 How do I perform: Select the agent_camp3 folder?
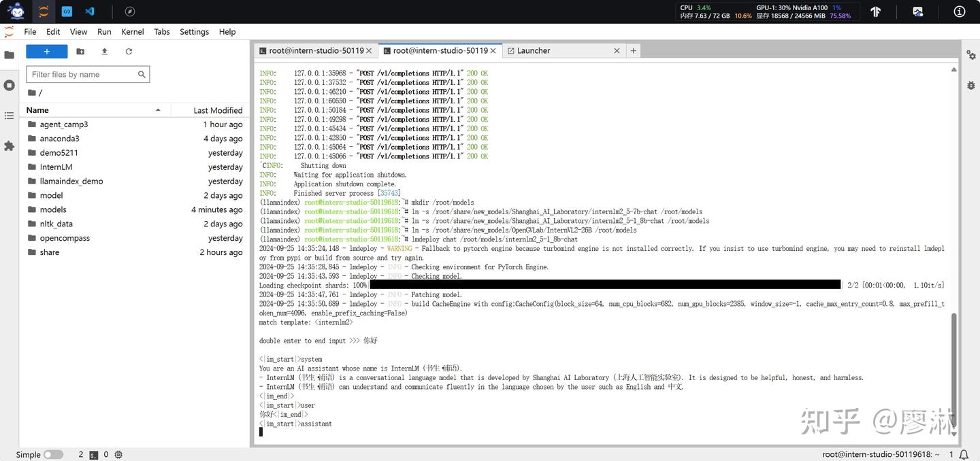135,124
